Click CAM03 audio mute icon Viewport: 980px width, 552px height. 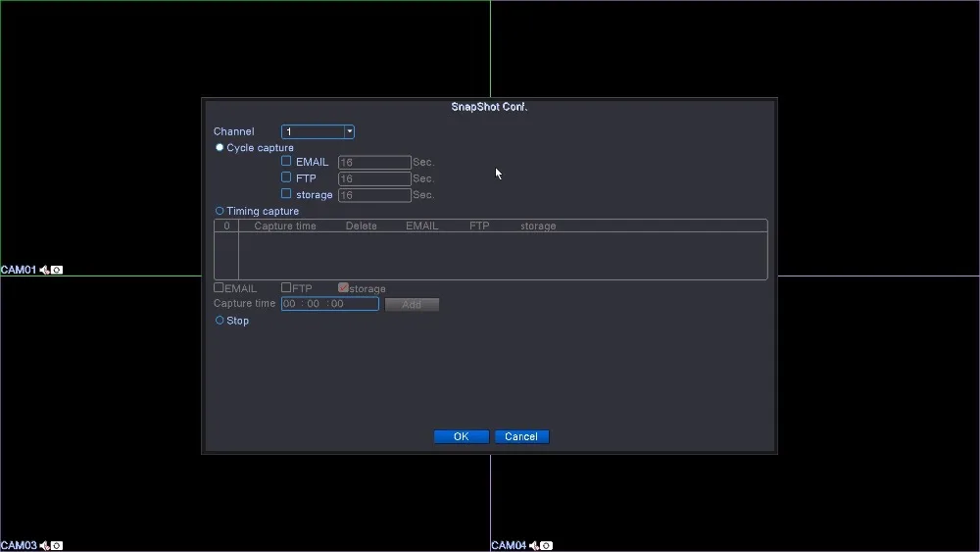coord(44,546)
